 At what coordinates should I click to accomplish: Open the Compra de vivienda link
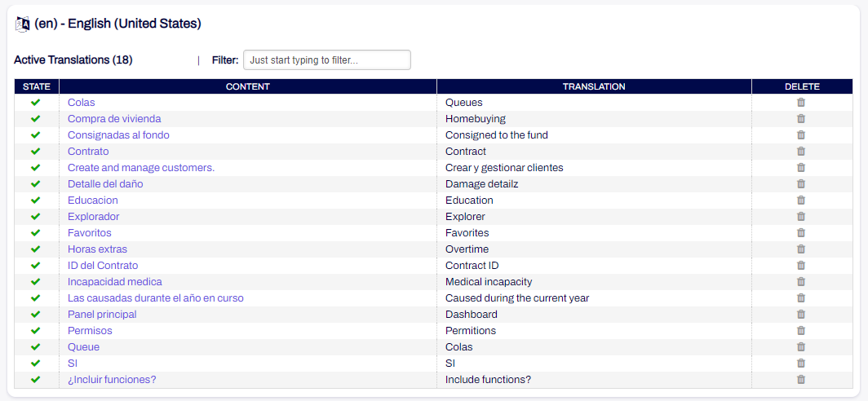tap(114, 119)
